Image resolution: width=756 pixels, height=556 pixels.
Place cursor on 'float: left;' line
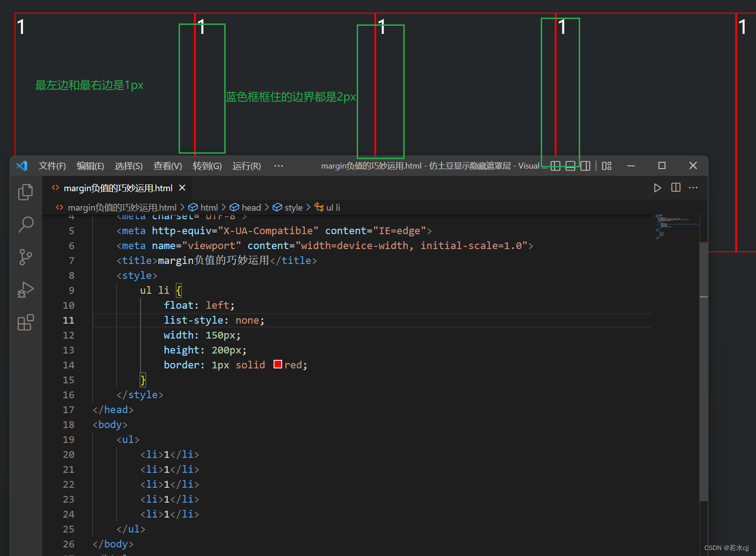coord(199,305)
